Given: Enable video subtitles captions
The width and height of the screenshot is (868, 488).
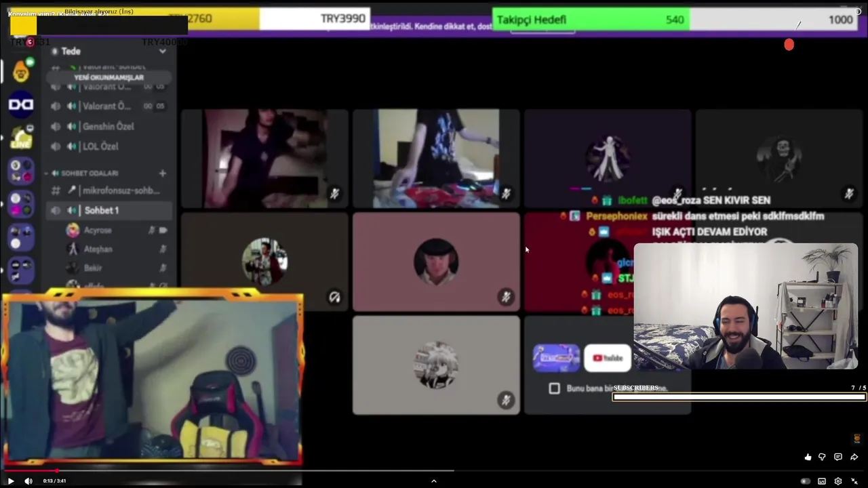Looking at the screenshot, I should point(822,481).
